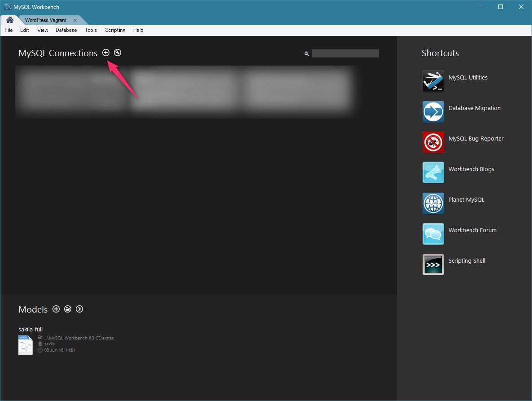Click the MySQL Bug Reporter label
The height and width of the screenshot is (401, 532).
[x=476, y=139]
